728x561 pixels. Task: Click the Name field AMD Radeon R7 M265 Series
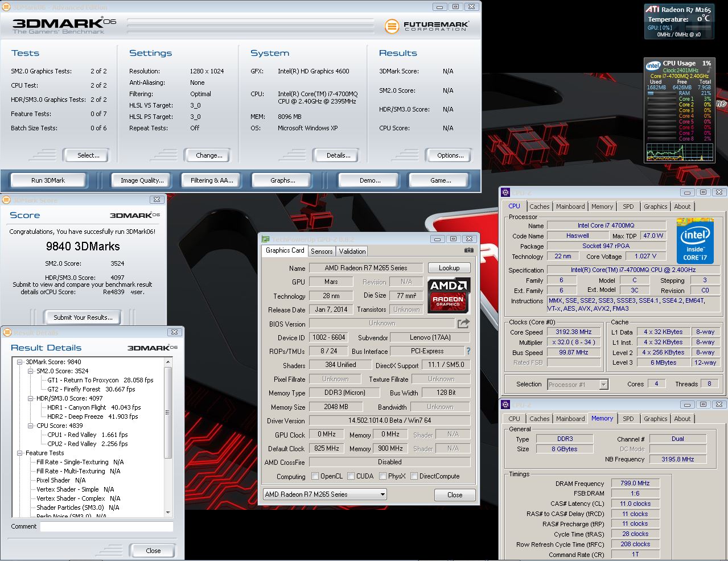366,268
